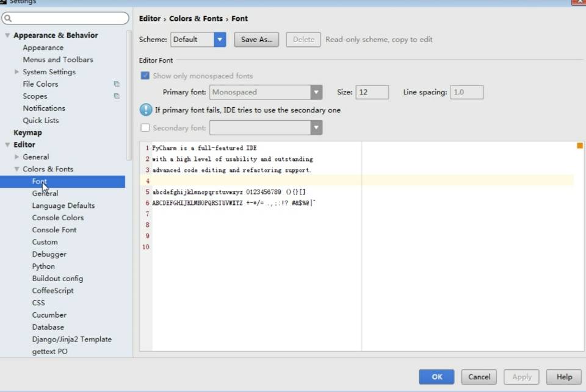Open CSS color settings
This screenshot has width=586, height=392.
pos(38,303)
